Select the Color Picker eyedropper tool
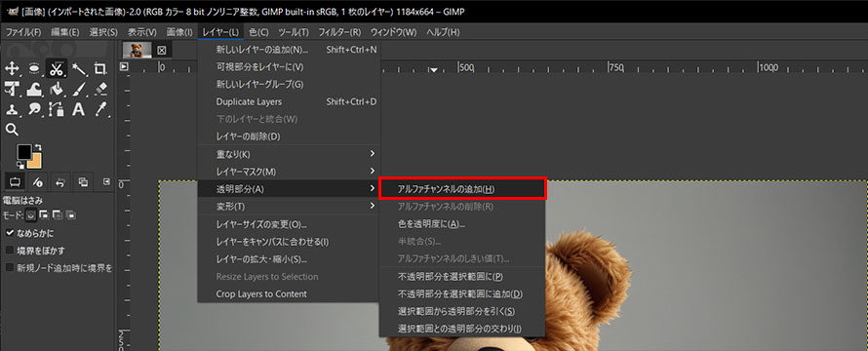 (100, 109)
